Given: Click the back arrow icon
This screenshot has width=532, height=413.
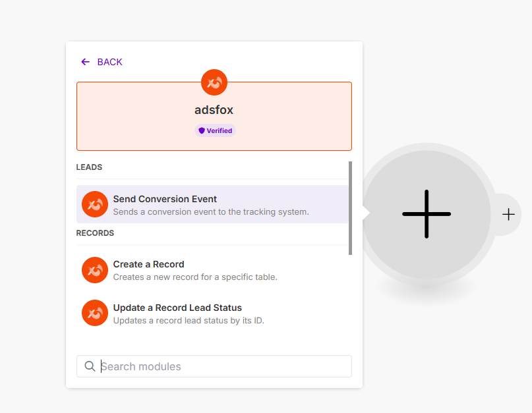Looking at the screenshot, I should click(85, 62).
